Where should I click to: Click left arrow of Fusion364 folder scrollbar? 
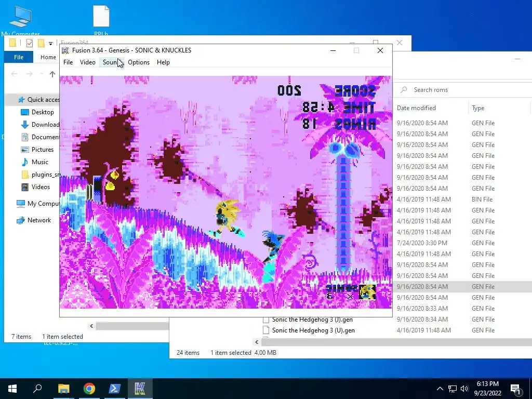pos(91,326)
